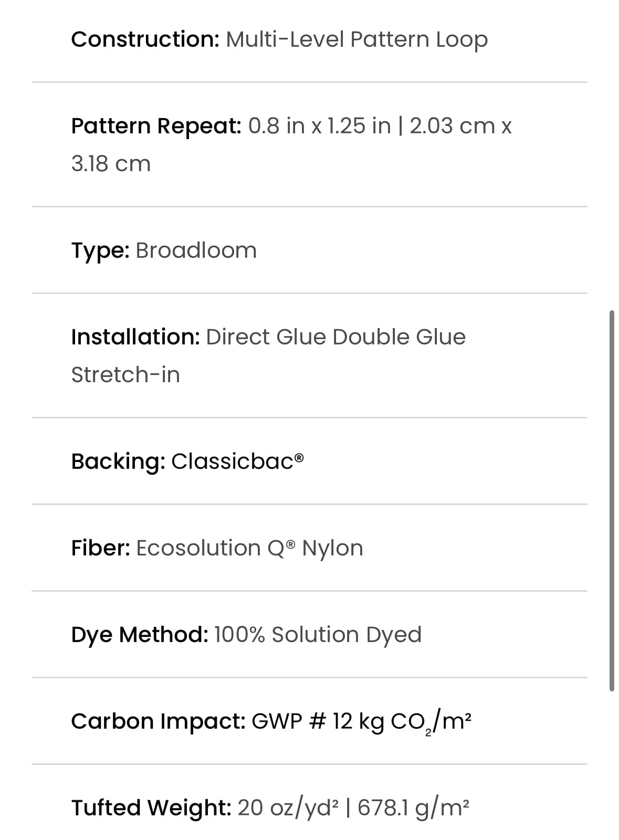Select the Broadloom value
The image size is (619, 840).
point(196,250)
